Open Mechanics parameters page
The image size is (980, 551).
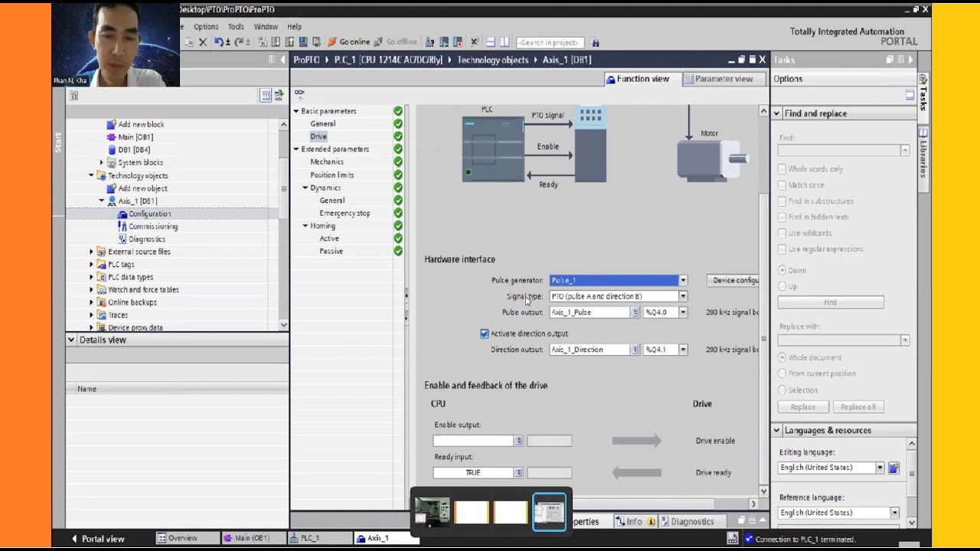coord(327,162)
